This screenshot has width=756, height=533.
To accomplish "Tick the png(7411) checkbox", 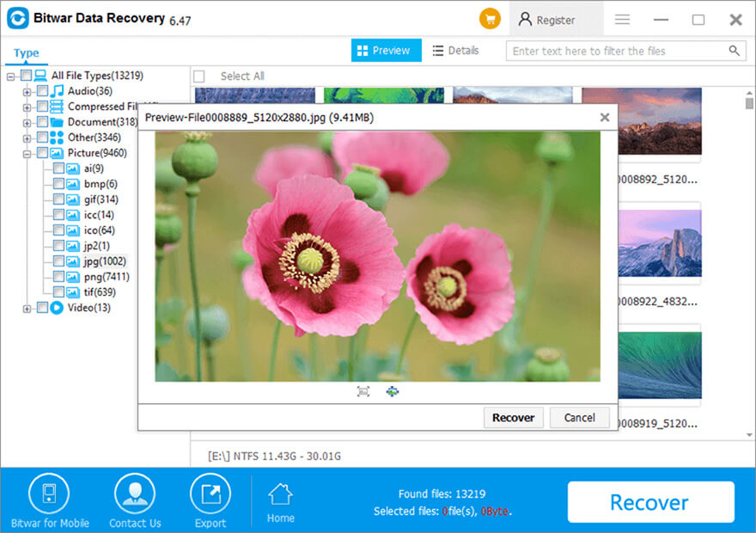I will 58,277.
